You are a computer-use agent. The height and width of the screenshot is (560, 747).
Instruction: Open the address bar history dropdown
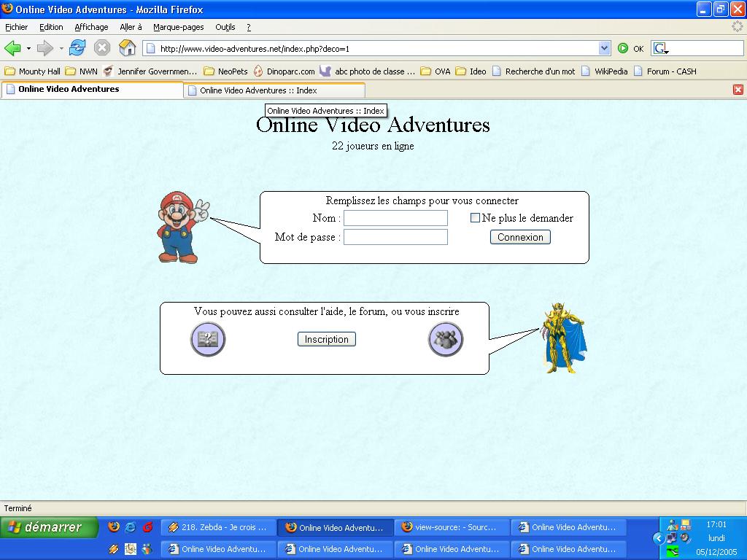coord(604,48)
